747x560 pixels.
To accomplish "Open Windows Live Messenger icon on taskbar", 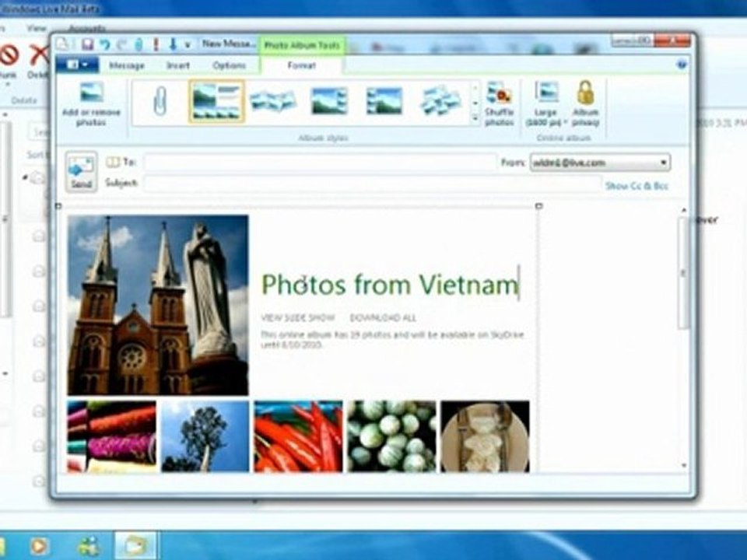I will click(x=89, y=546).
